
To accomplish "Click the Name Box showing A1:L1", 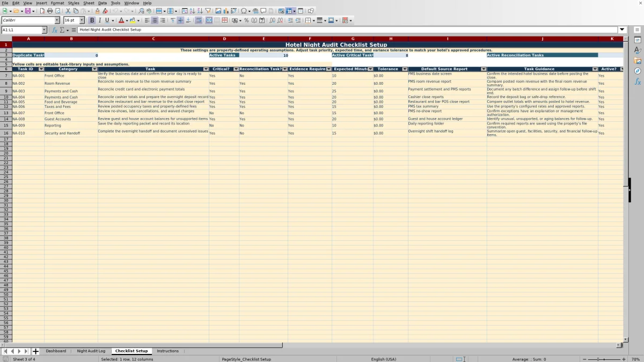I will [x=21, y=30].
